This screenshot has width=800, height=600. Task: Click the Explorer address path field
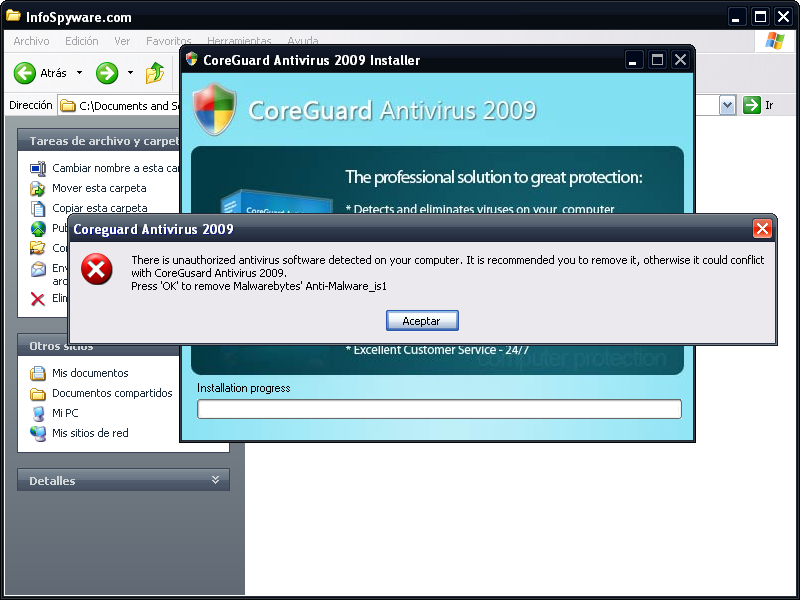click(x=119, y=106)
